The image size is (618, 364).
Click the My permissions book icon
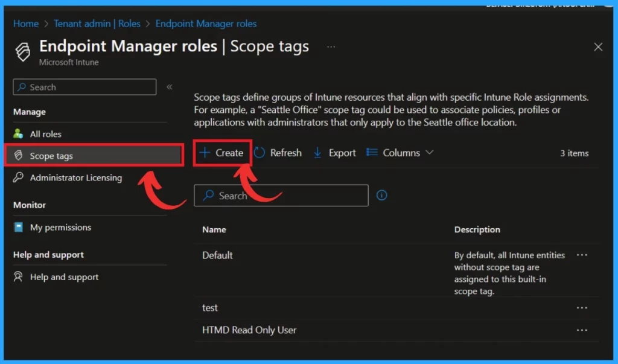[18, 227]
